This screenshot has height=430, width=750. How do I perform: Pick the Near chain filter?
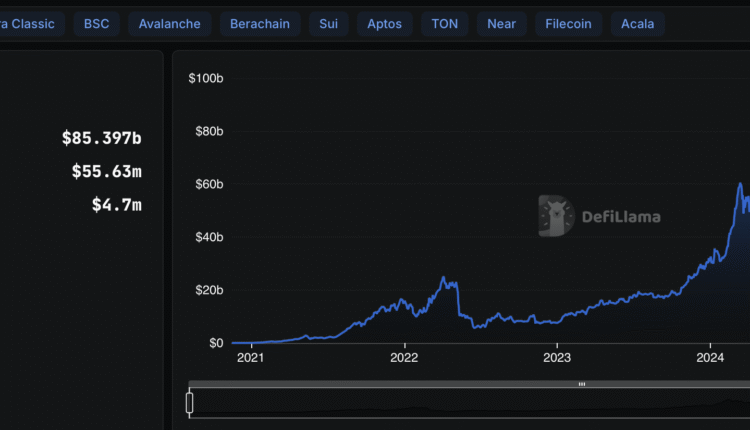501,23
